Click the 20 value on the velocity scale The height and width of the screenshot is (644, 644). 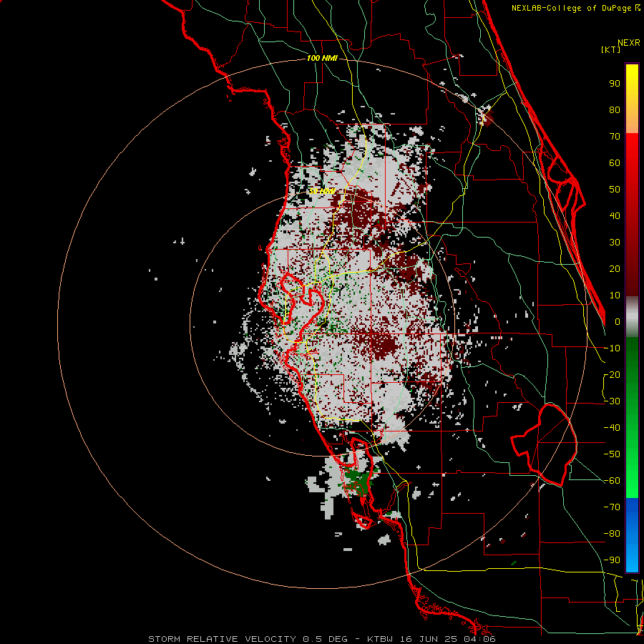615,269
